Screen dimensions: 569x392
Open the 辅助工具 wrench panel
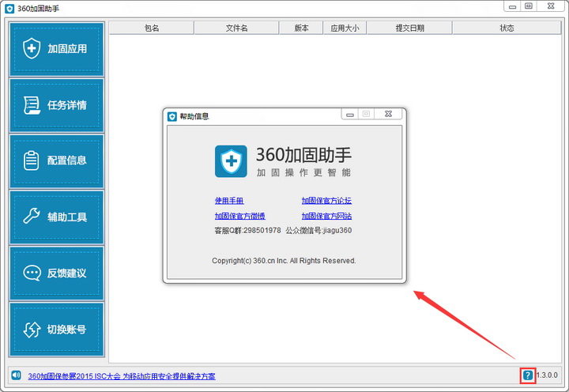[x=57, y=217]
